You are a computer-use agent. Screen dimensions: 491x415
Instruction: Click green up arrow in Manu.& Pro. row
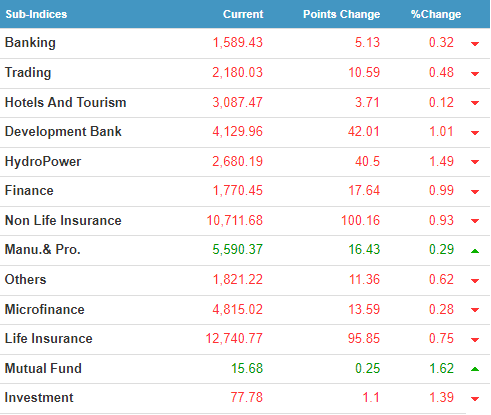click(475, 251)
